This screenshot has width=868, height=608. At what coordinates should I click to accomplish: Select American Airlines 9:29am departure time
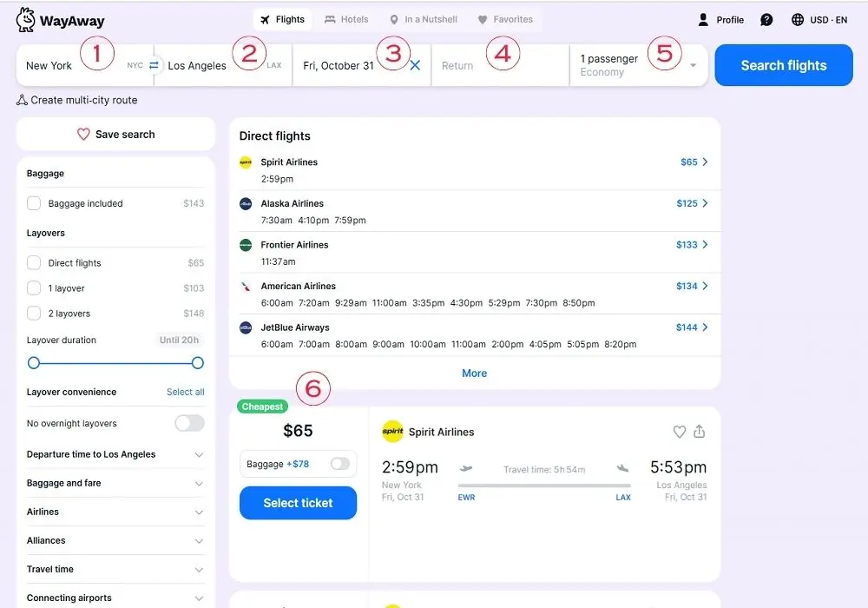351,303
